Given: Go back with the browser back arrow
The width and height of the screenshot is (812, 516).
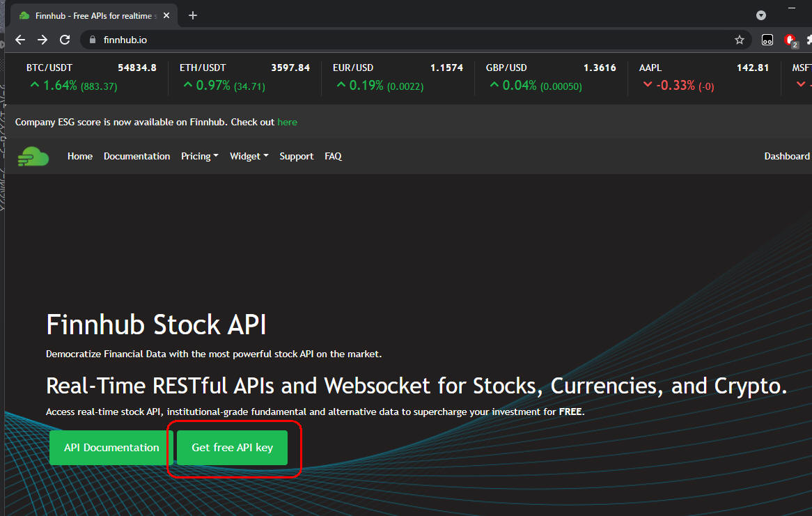Looking at the screenshot, I should (20, 40).
